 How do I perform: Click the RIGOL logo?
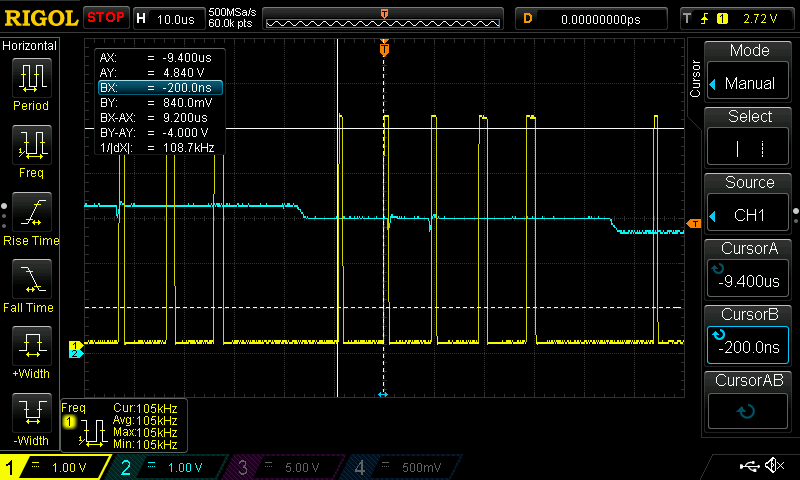tap(41, 18)
